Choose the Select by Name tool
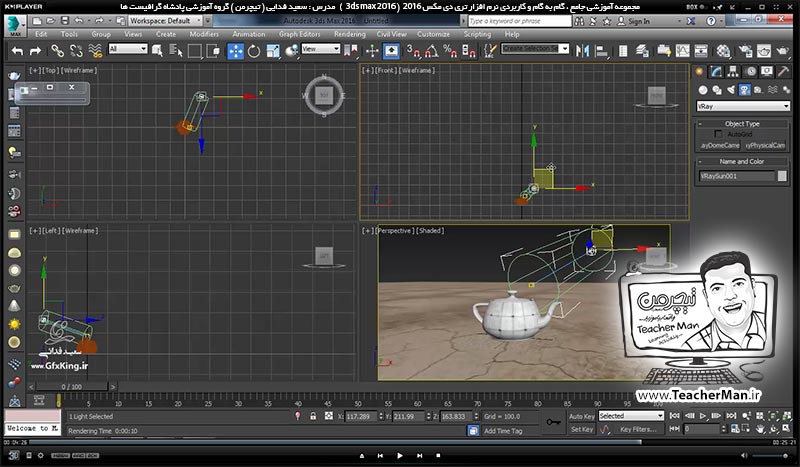 coord(176,51)
